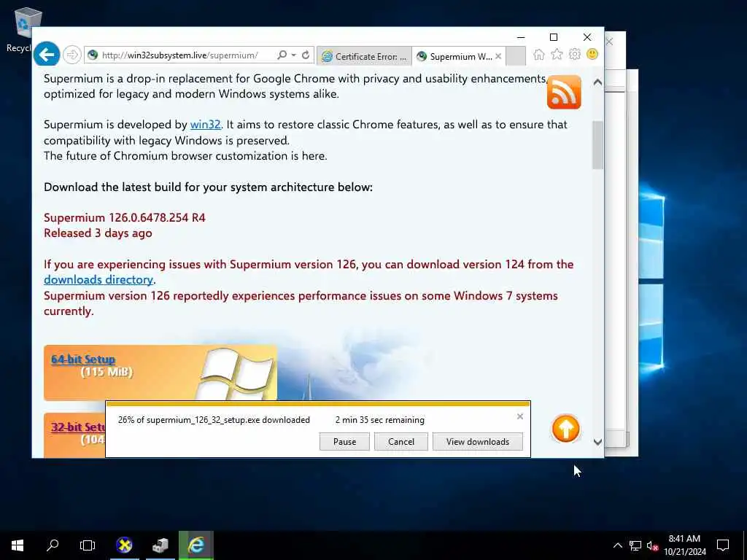Viewport: 747px width, 560px height.
Task: Click the smiley feedback icon
Action: 592,54
